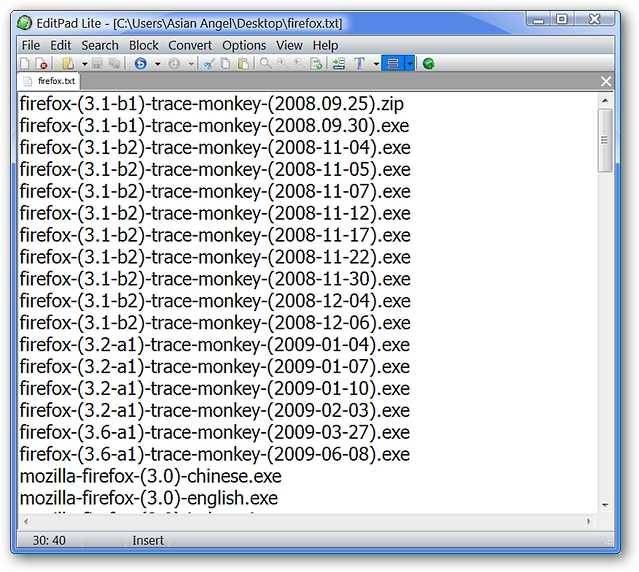Click the line with date 2008-12-06
Image resolution: width=639 pixels, height=572 pixels.
coord(215,323)
